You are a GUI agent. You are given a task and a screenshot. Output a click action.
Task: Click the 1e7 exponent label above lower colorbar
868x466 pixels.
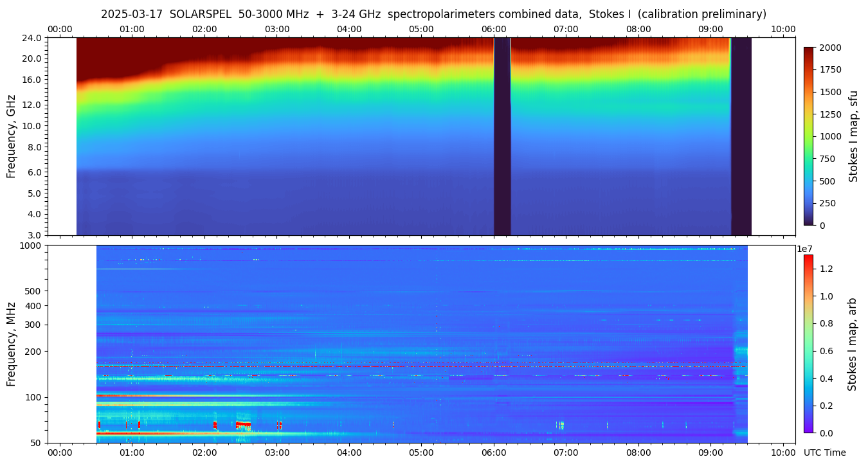tap(806, 249)
